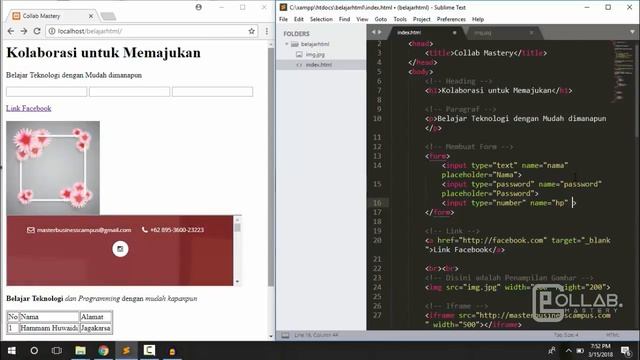Viewport: 640px width, 360px height.
Task: Click the Alamat table header cell
Action: (96, 317)
